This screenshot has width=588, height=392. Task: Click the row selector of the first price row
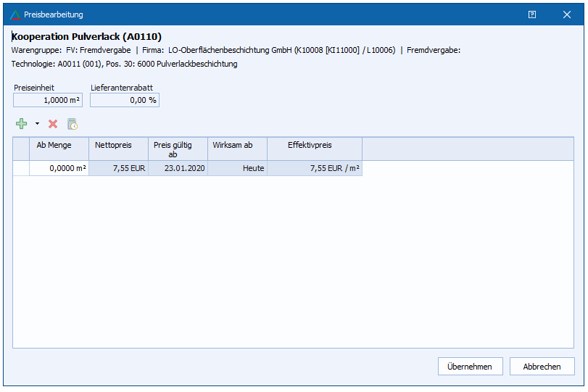(21, 168)
